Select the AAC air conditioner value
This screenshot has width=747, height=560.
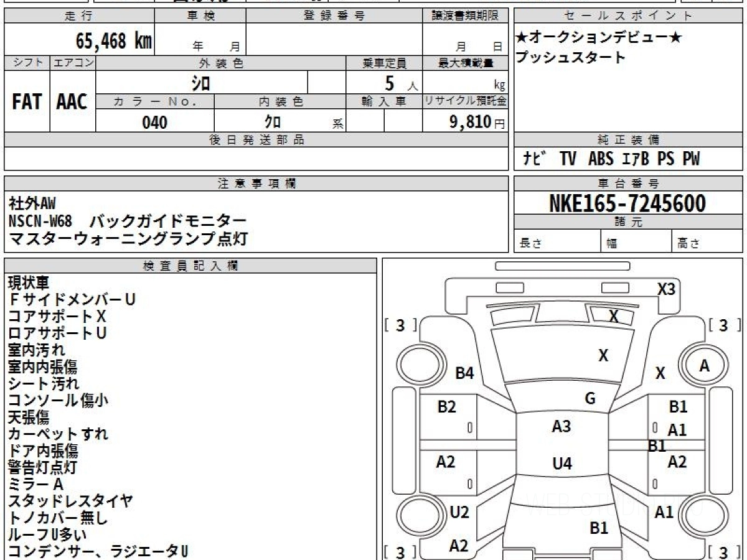pos(72,102)
